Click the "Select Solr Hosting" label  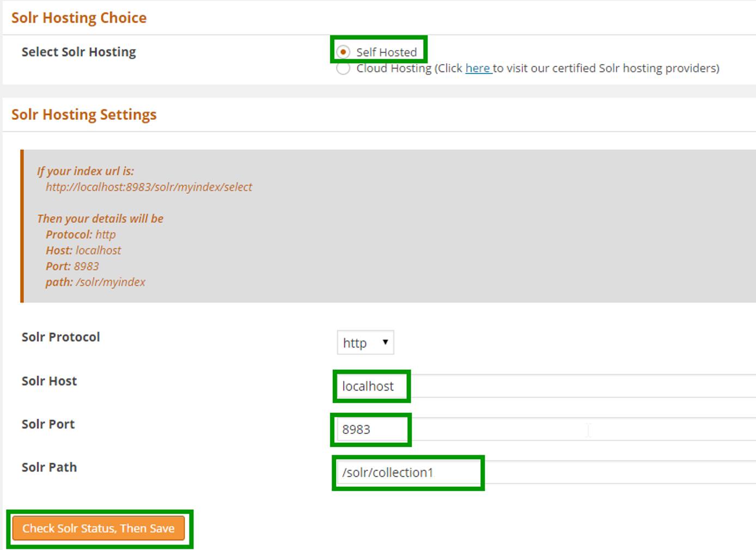[x=78, y=52]
